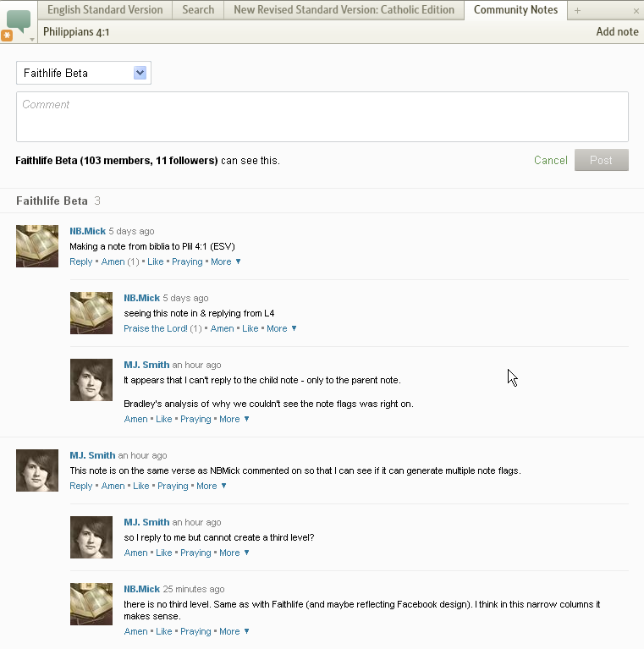Viewport: 644px width, 649px height.
Task: Click Amen on 'replying from L4' comment
Action: coord(223,328)
